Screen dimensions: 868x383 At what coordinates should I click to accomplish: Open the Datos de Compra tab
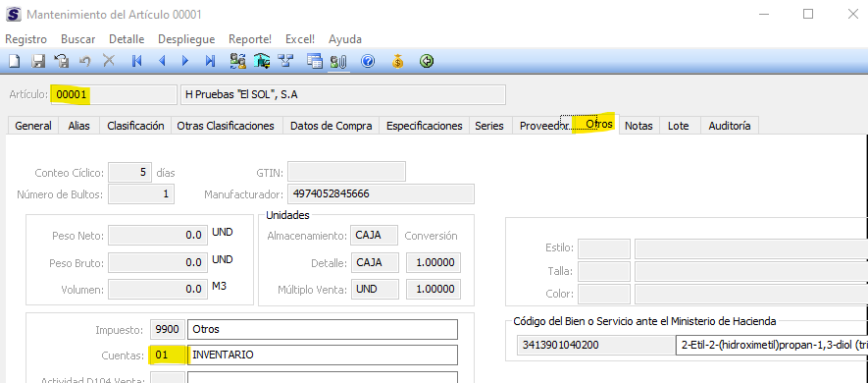(x=332, y=126)
